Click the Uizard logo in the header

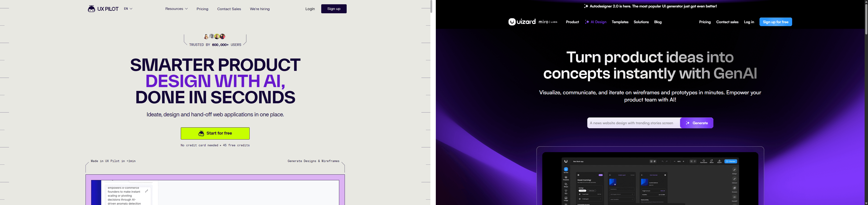(x=522, y=22)
